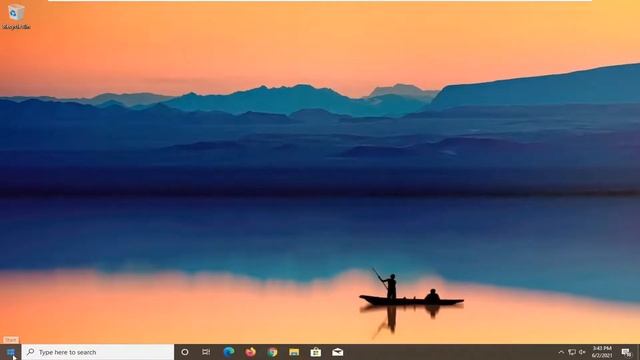Open Task View on the taskbar
The image size is (640, 360).
tap(206, 352)
